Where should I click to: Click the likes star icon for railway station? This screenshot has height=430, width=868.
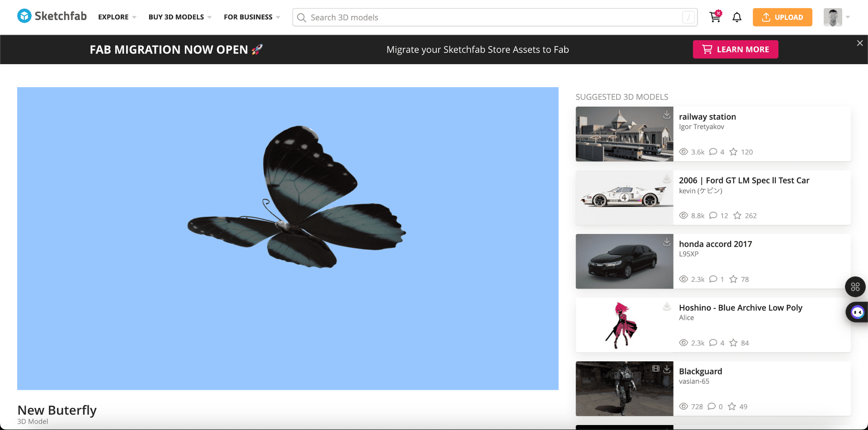pyautogui.click(x=733, y=152)
